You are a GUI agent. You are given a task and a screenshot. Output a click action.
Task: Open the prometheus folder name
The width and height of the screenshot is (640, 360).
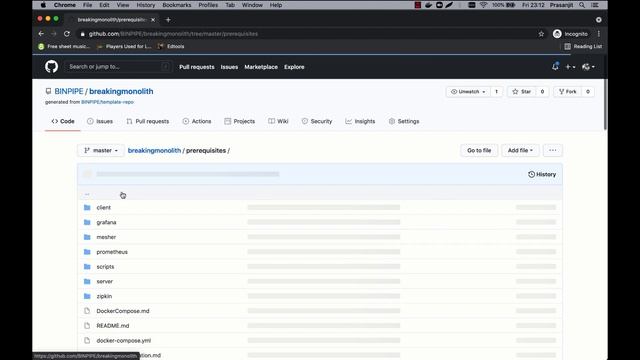click(x=112, y=252)
